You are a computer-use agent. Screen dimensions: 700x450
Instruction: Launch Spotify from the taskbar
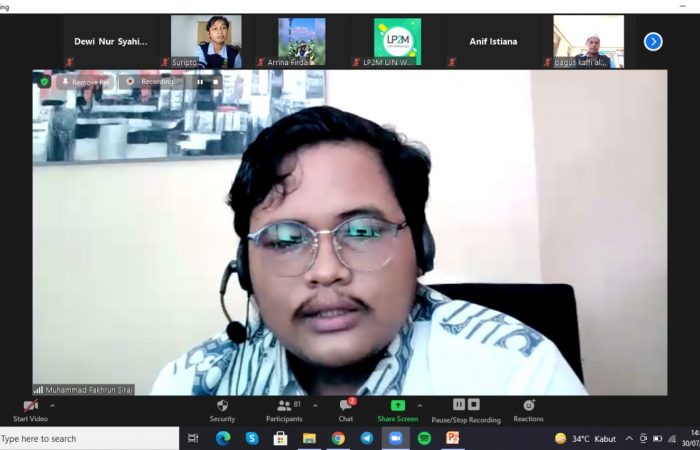[x=424, y=438]
